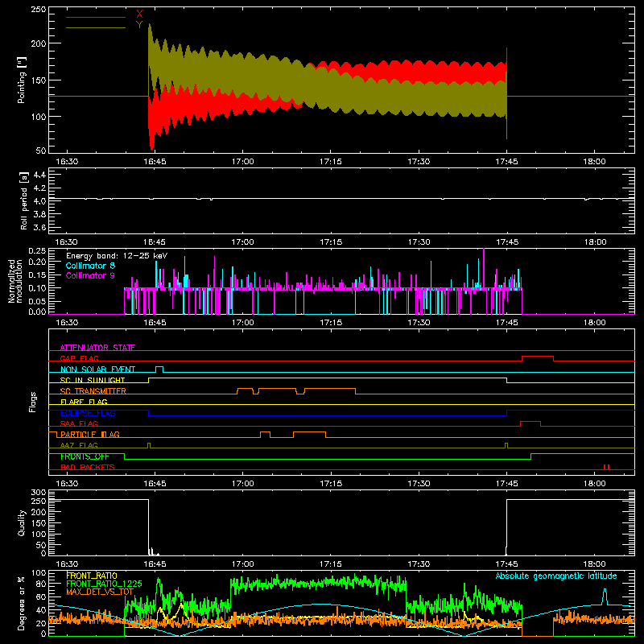Viewport: 644px width, 644px height.
Task: Select 'Energy band: 12-25 keV' annotation
Action: [117, 256]
